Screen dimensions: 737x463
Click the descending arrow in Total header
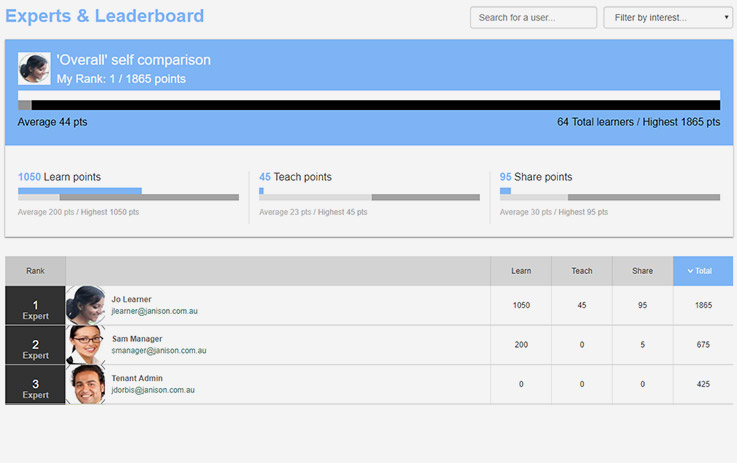pyautogui.click(x=690, y=271)
